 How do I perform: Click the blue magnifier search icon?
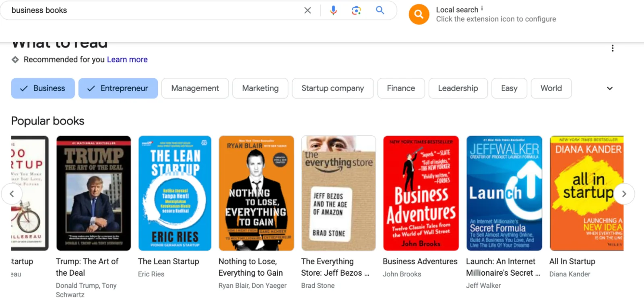[380, 10]
